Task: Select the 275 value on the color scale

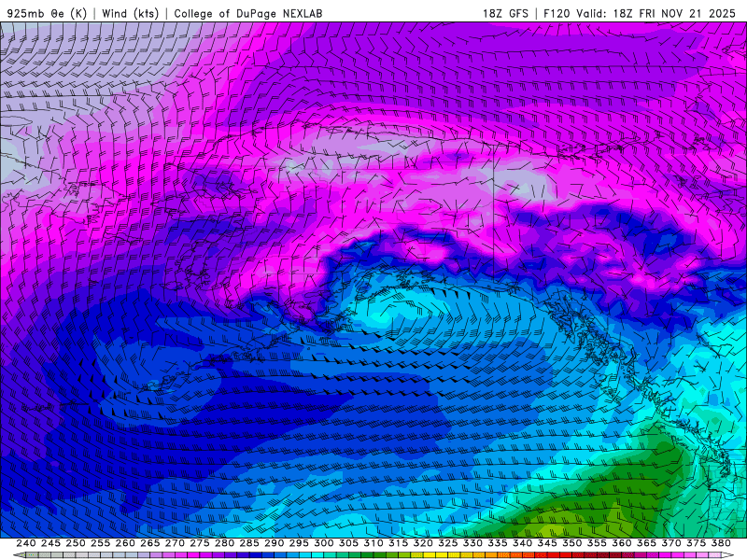Action: coord(200,543)
